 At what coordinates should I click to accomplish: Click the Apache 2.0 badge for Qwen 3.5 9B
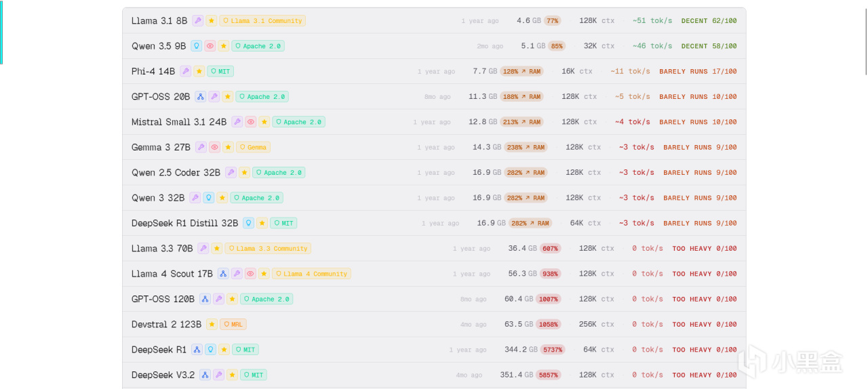point(258,46)
